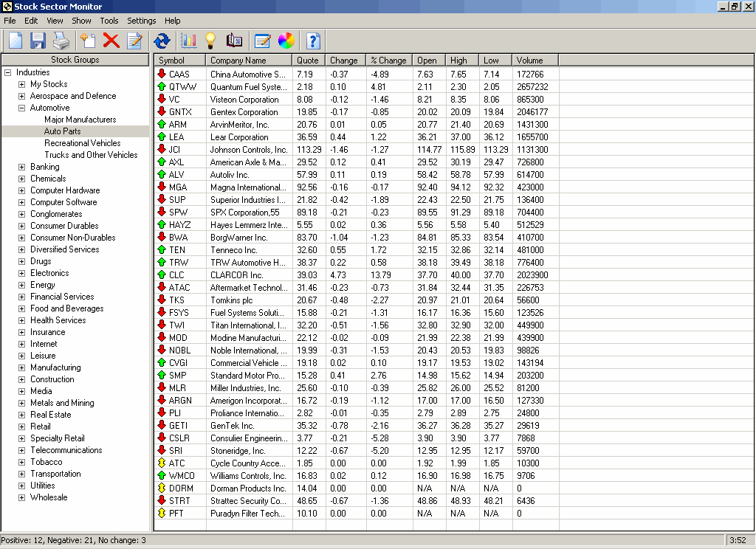Collapse the Automotive tree node
The image size is (756, 549).
(x=22, y=108)
